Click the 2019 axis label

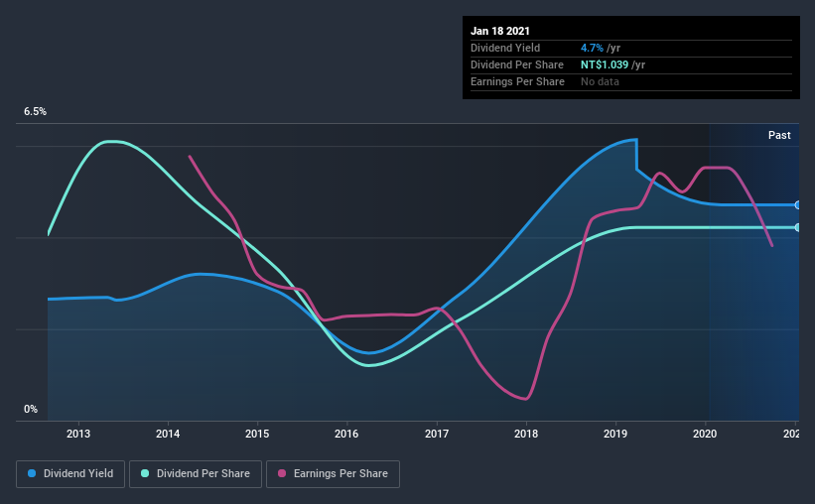pos(615,434)
